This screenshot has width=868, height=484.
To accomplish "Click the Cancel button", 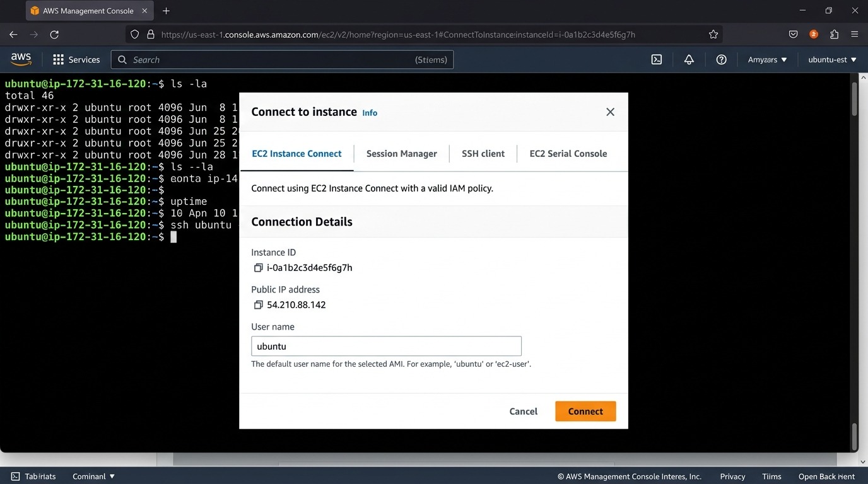I will click(x=523, y=411).
